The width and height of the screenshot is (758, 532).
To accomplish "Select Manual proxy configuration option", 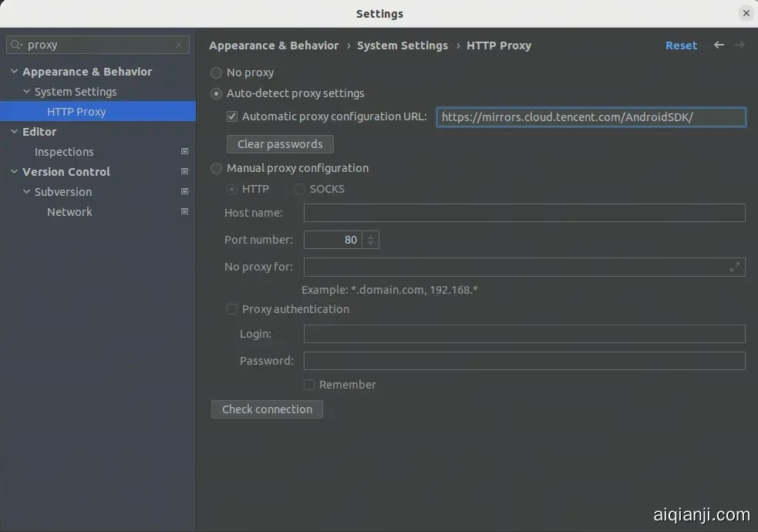I will [217, 168].
